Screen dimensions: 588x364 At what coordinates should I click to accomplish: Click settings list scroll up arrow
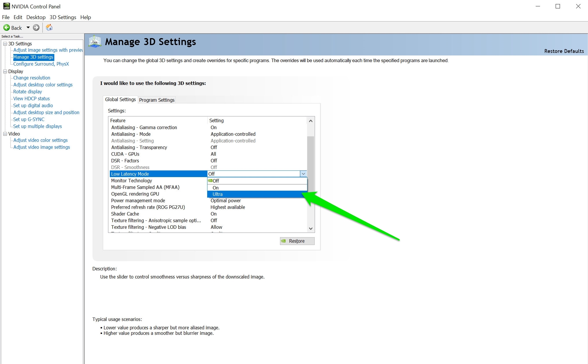[x=311, y=121]
